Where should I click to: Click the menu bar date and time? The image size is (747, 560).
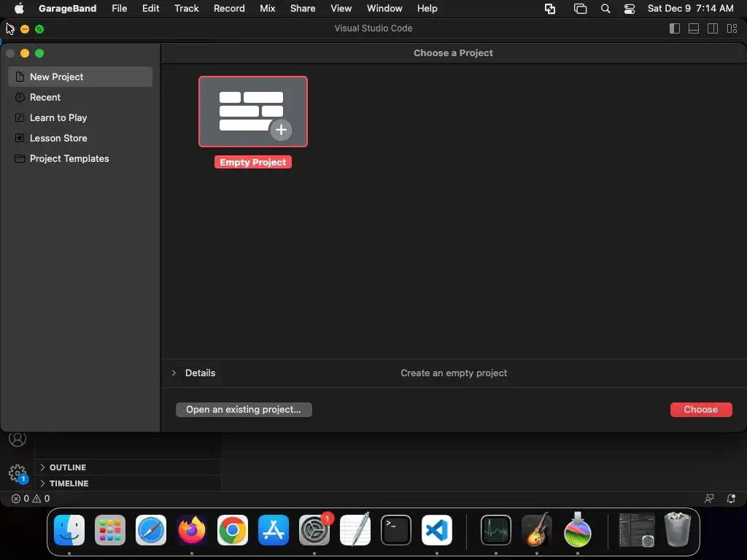click(690, 8)
